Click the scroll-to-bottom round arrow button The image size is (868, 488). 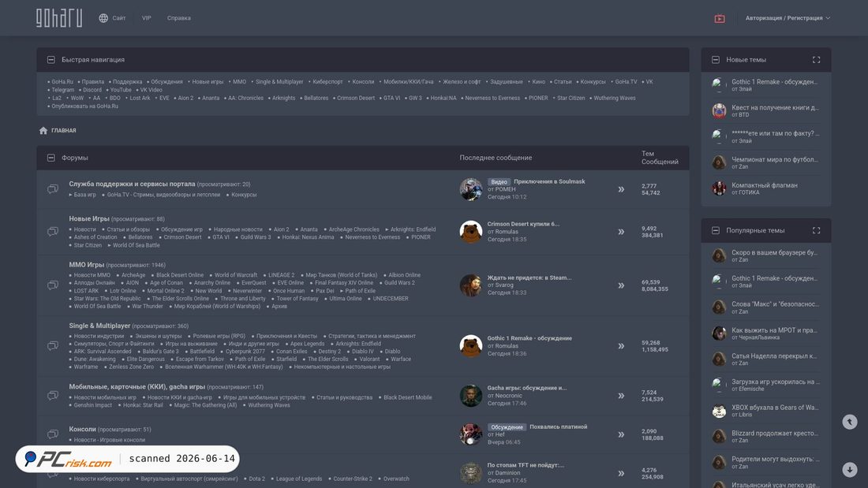click(x=850, y=470)
